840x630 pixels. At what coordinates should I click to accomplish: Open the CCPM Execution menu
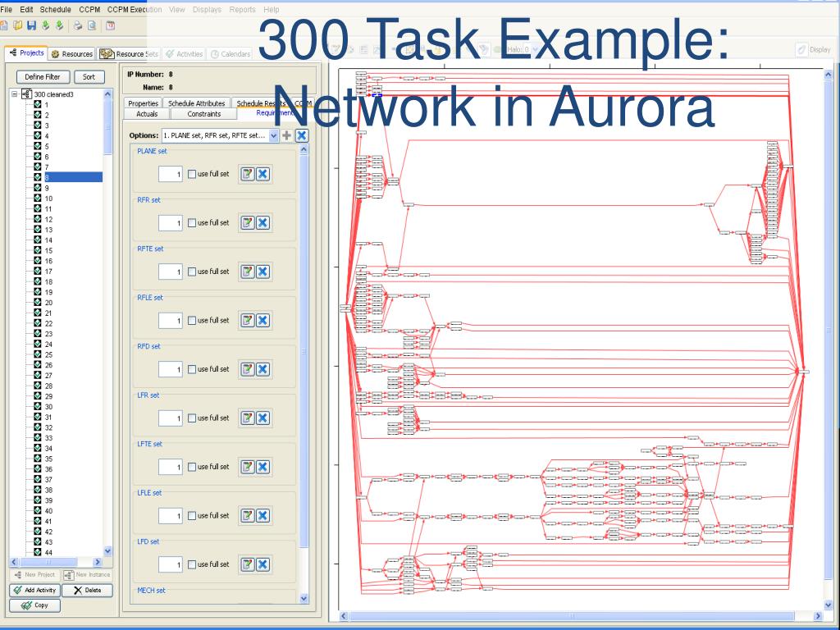point(135,9)
